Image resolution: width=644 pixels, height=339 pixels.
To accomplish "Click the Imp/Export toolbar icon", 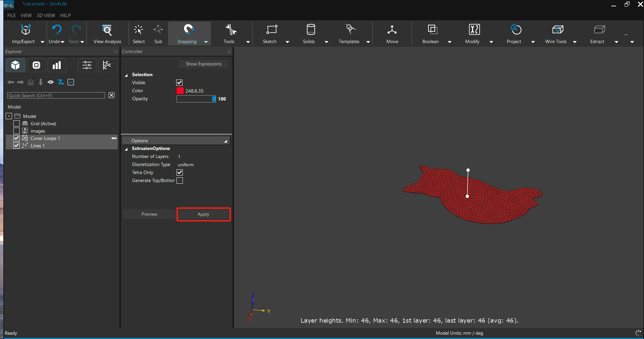I will point(25,30).
